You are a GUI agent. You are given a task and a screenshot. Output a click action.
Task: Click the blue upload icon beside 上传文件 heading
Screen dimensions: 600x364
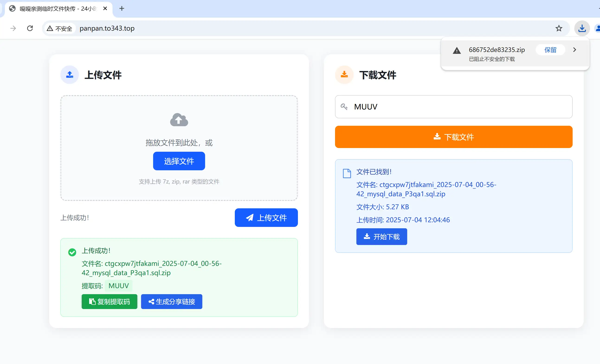point(70,75)
